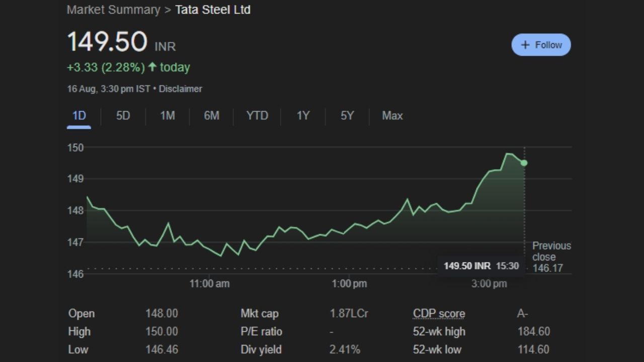Click the 16 Aug, 3:30 pm IST timestamp

(109, 89)
